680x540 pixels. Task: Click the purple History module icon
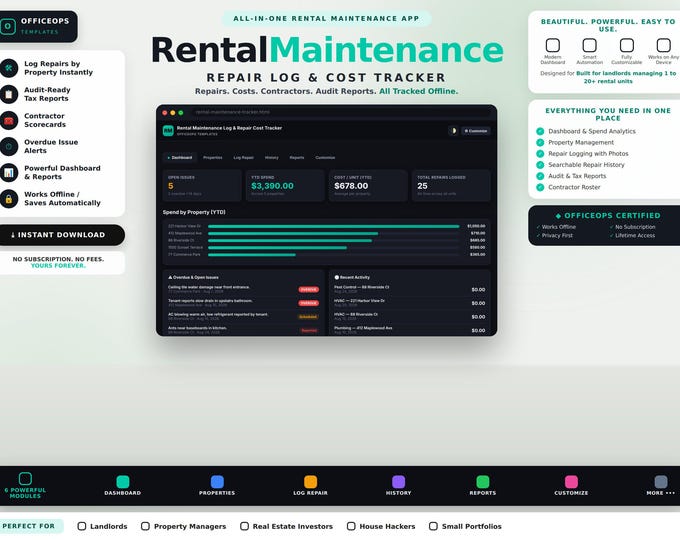tap(398, 481)
